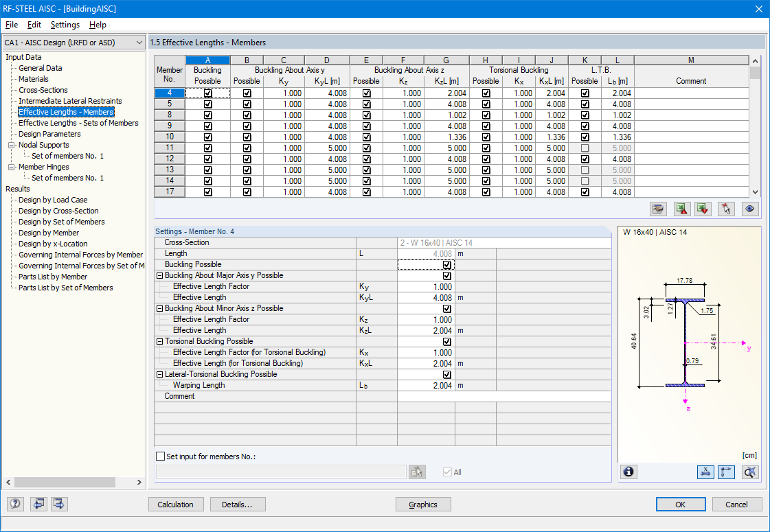Select Set of members No. 1 under Nodal Supports
Viewport: 770px width, 532px height.
pyautogui.click(x=68, y=156)
